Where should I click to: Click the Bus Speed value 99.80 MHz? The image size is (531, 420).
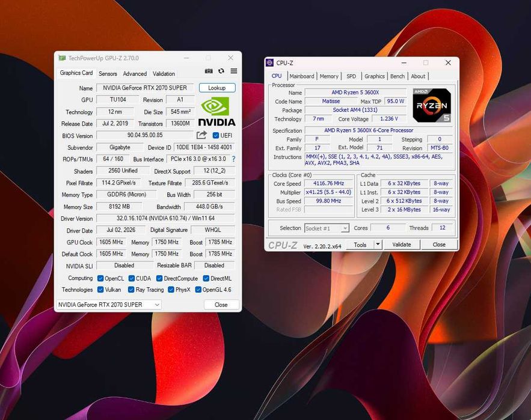[328, 201]
